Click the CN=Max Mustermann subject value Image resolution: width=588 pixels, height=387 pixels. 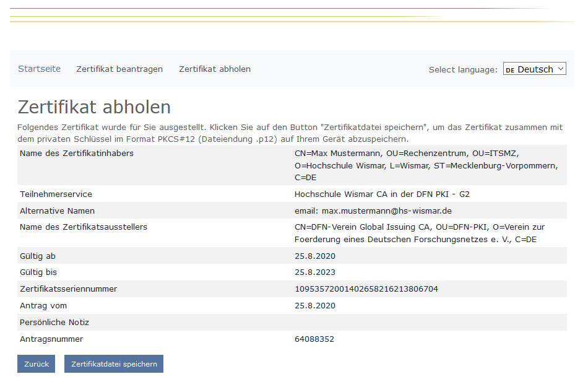pos(426,165)
